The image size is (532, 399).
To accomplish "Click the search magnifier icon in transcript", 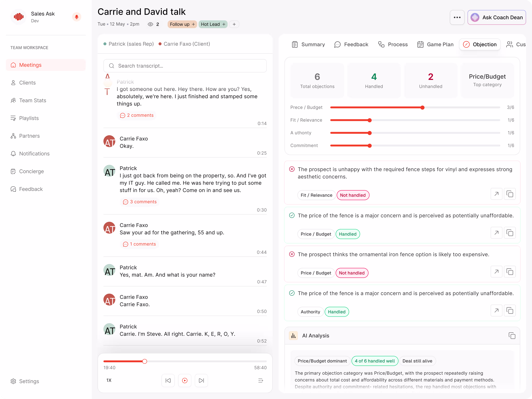I will pos(112,66).
